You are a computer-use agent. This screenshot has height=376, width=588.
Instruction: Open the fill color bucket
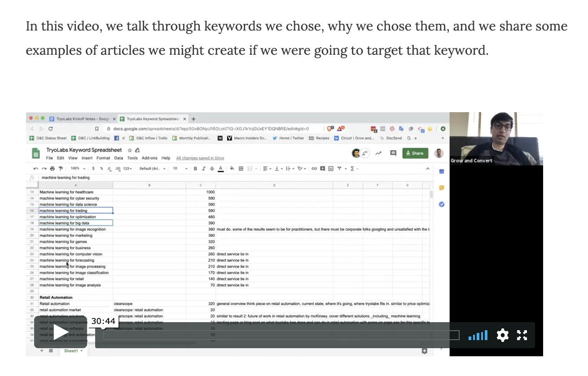click(232, 169)
